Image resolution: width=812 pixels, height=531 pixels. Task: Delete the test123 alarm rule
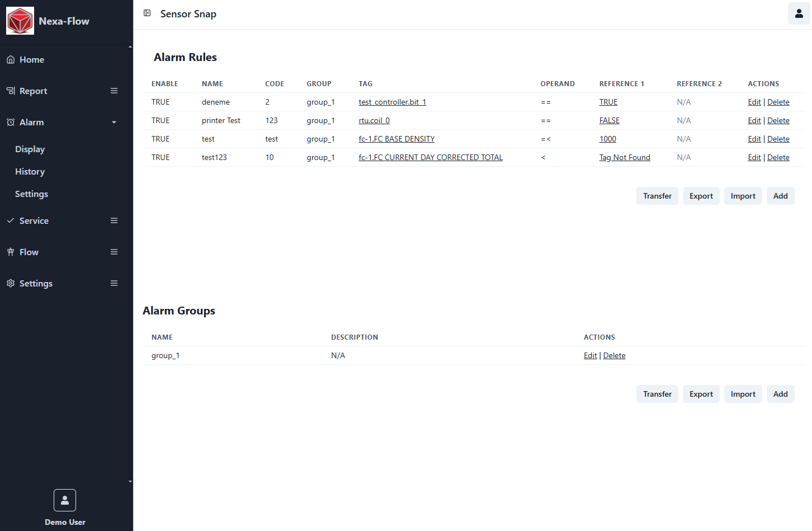click(778, 157)
